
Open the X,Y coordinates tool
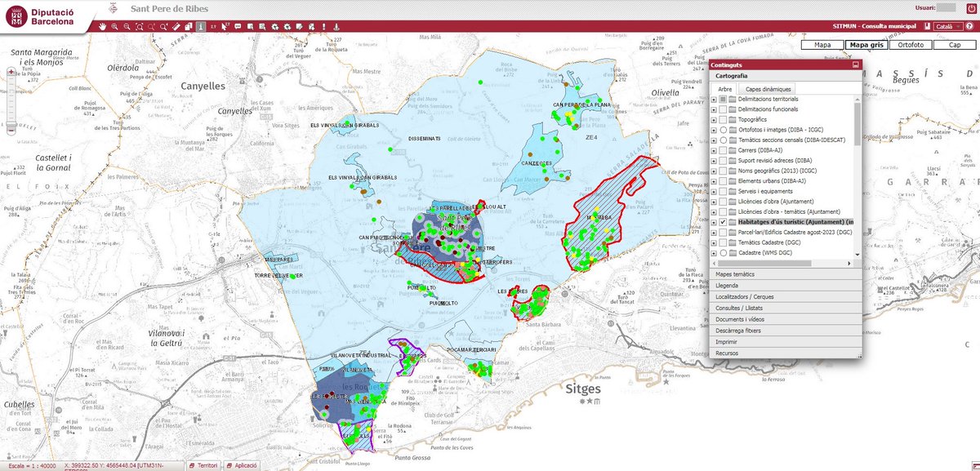click(213, 27)
